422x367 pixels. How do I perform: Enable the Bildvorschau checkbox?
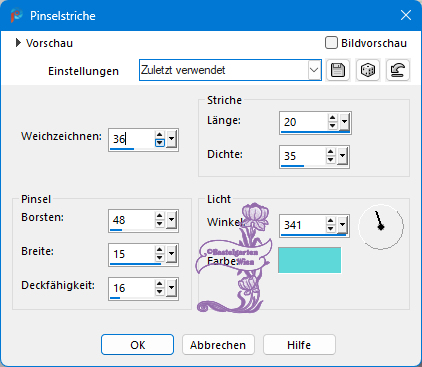coord(331,43)
